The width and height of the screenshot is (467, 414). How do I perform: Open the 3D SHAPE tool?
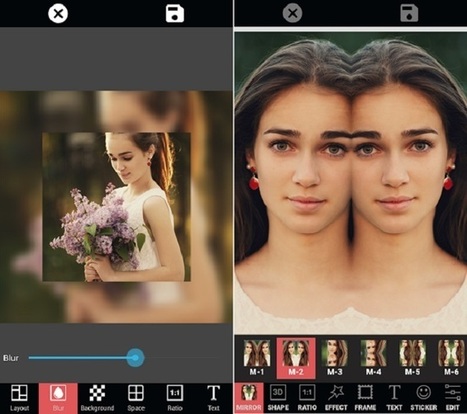[x=278, y=398]
